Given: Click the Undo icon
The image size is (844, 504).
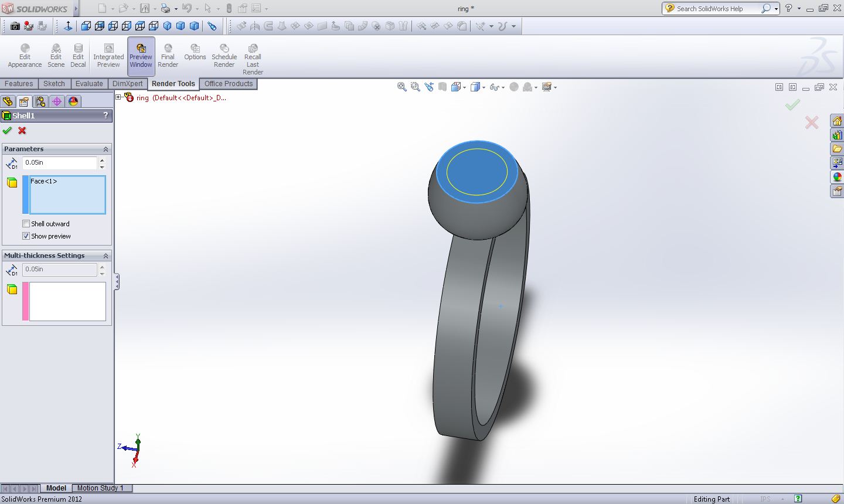Looking at the screenshot, I should [x=186, y=8].
